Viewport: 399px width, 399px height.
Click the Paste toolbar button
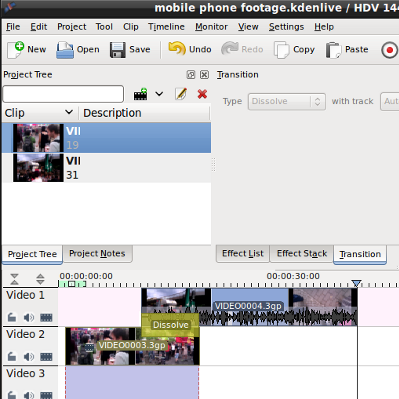[x=347, y=50]
